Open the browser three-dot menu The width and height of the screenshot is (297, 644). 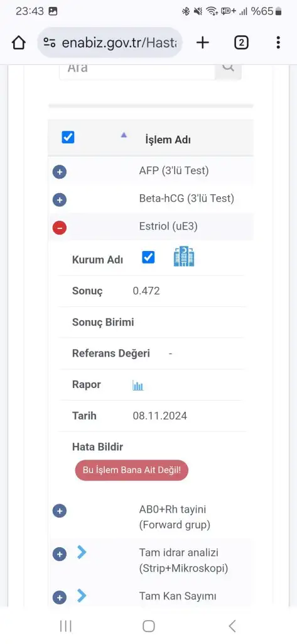[278, 42]
